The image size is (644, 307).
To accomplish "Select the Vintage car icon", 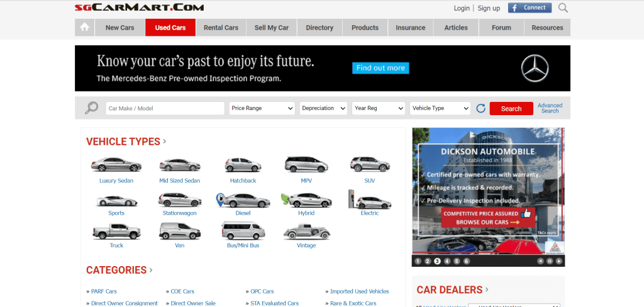I will coord(306,232).
